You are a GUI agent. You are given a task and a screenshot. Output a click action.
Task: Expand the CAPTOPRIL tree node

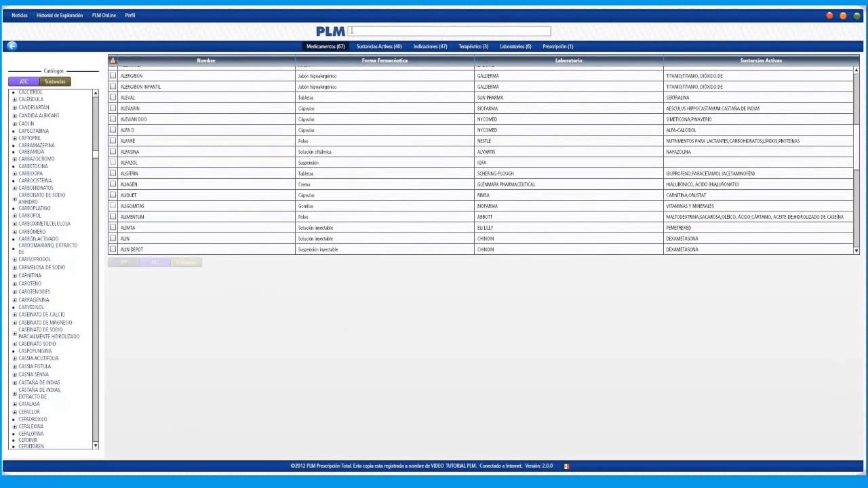click(x=14, y=138)
